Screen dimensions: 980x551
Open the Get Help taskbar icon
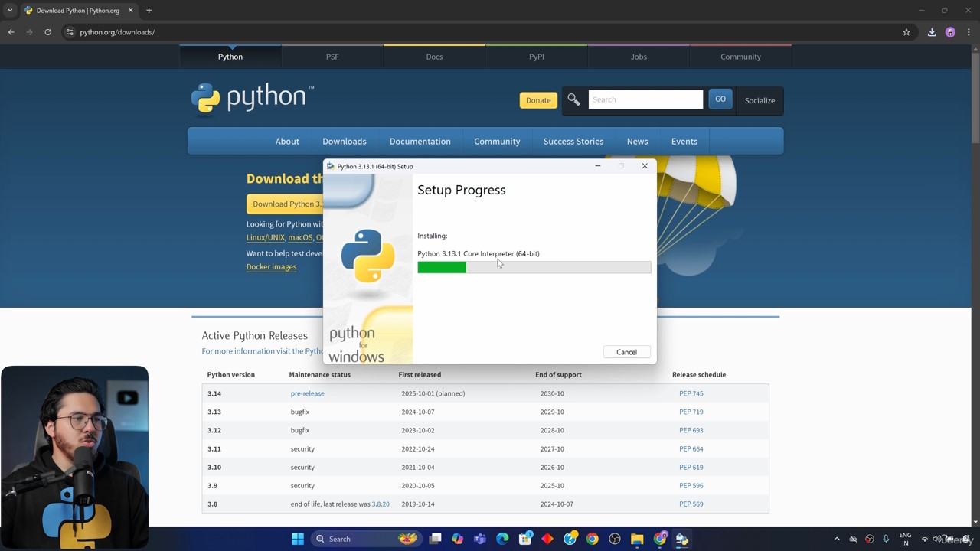click(570, 539)
